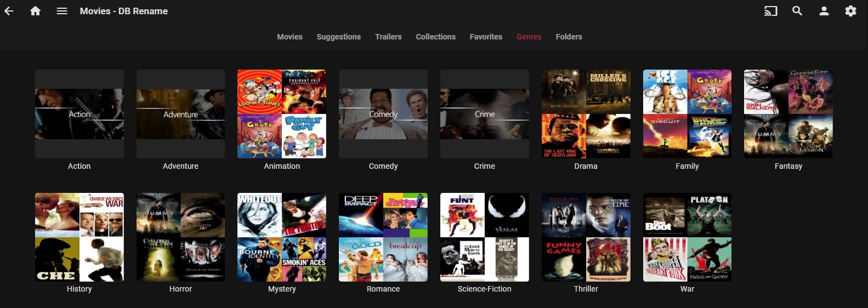The image size is (868, 308).
Task: Click the Animation text label
Action: pos(282,166)
